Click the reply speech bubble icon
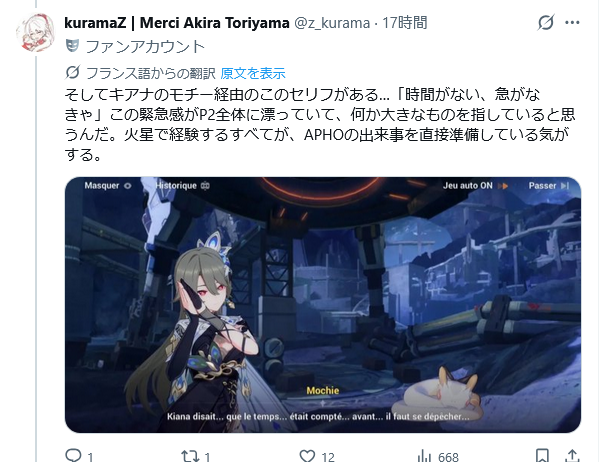 coord(73,455)
